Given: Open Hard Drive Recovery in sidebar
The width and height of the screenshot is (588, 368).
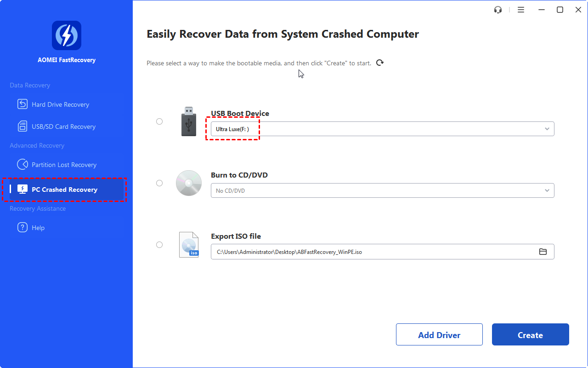Looking at the screenshot, I should pyautogui.click(x=60, y=104).
